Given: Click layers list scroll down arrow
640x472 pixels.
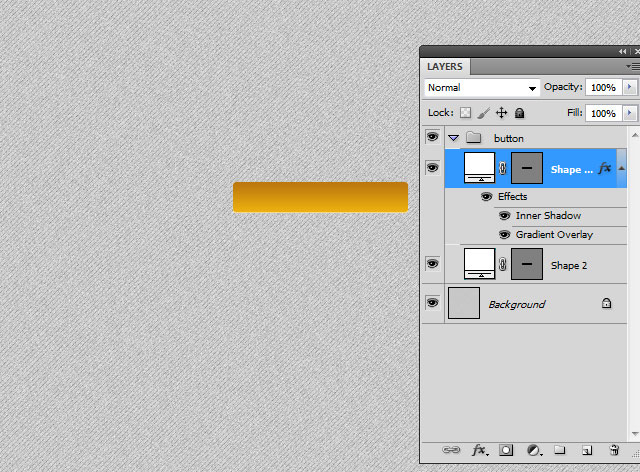Looking at the screenshot, I should [635, 434].
